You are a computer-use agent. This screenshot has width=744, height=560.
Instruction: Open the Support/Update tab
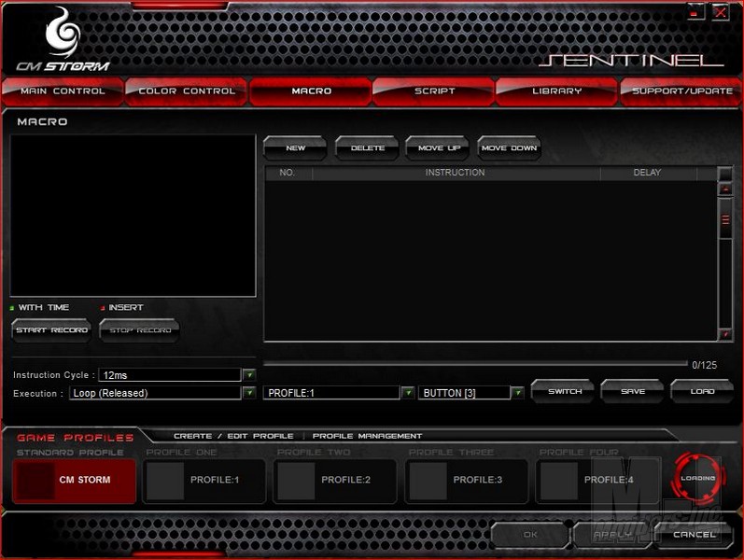(x=681, y=91)
